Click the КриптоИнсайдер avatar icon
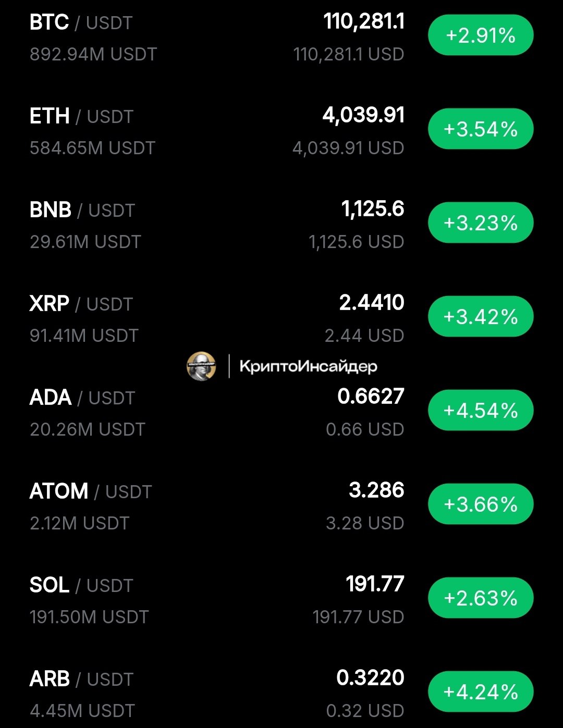Viewport: 563px width, 728px height. pyautogui.click(x=201, y=366)
